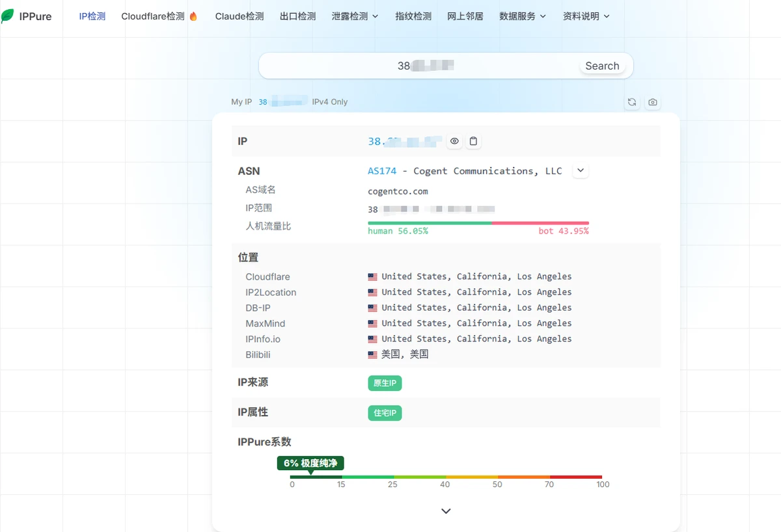Screen dimensions: 781x532
Task: Open the AS174 link
Action: pos(382,171)
